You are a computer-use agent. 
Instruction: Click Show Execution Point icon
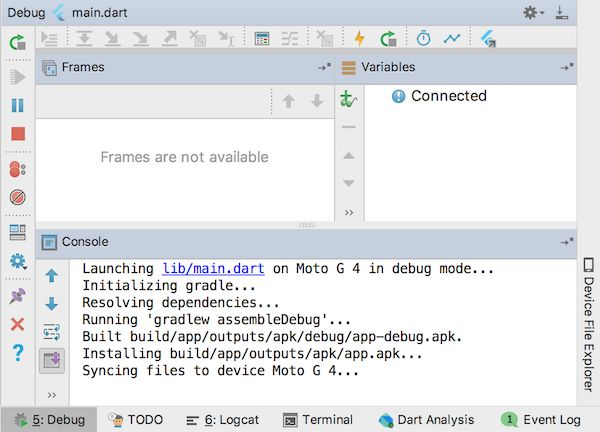pyautogui.click(x=49, y=39)
